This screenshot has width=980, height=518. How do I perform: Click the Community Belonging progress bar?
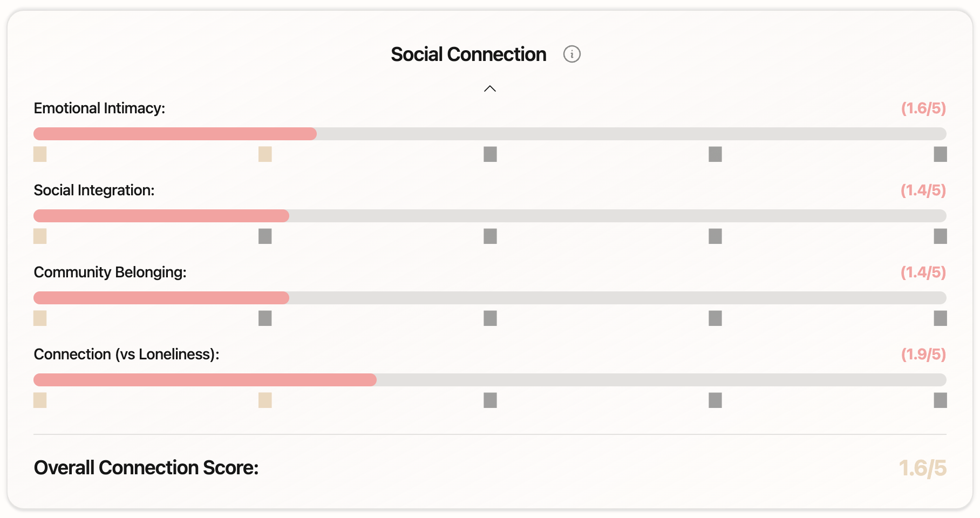pyautogui.click(x=489, y=298)
